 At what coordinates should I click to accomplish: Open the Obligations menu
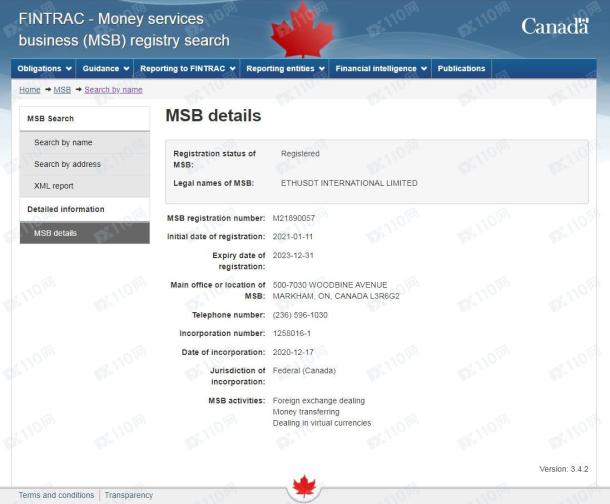pyautogui.click(x=44, y=68)
